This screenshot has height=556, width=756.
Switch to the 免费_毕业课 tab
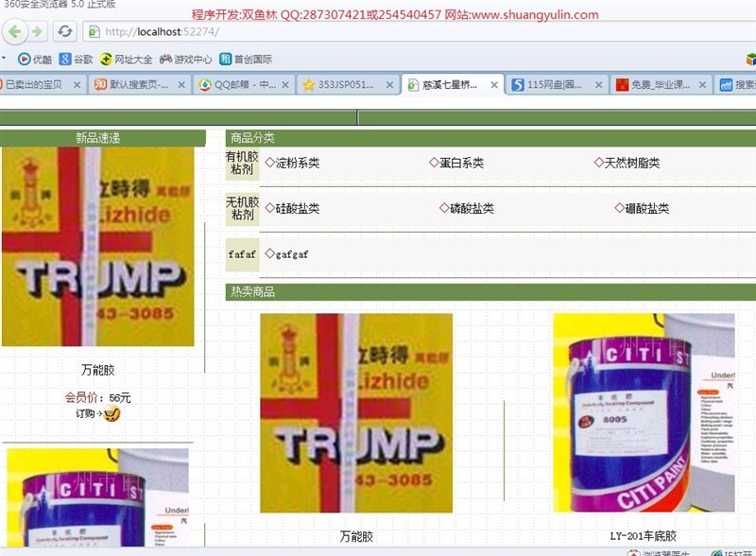pos(661,84)
